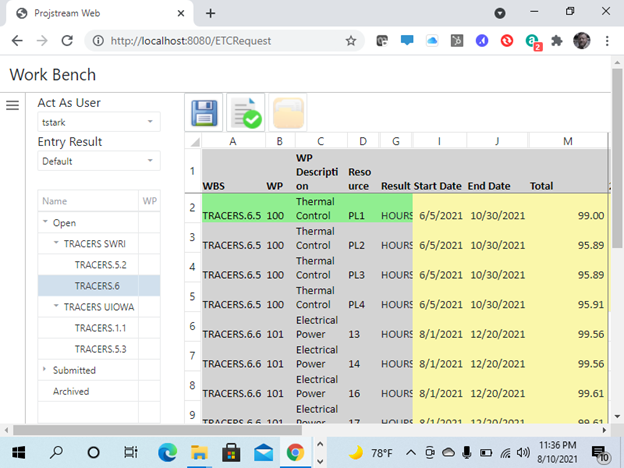Click resource cell 14 for Electrical Power
624x468 pixels.
pos(363,357)
